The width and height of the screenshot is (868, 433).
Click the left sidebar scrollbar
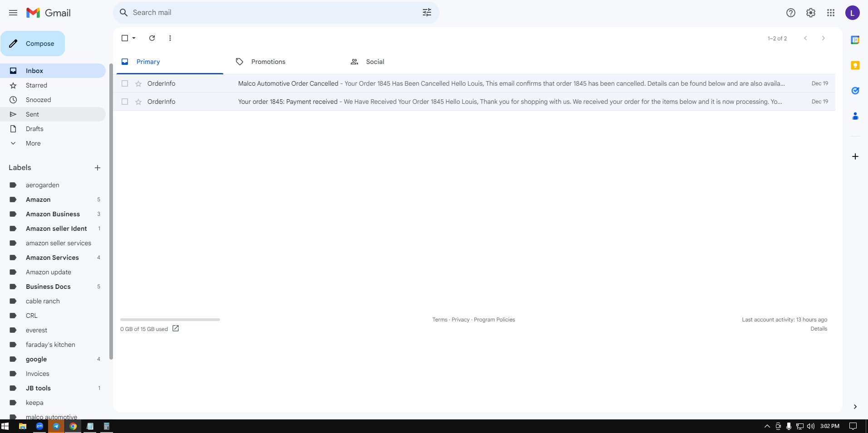(111, 212)
